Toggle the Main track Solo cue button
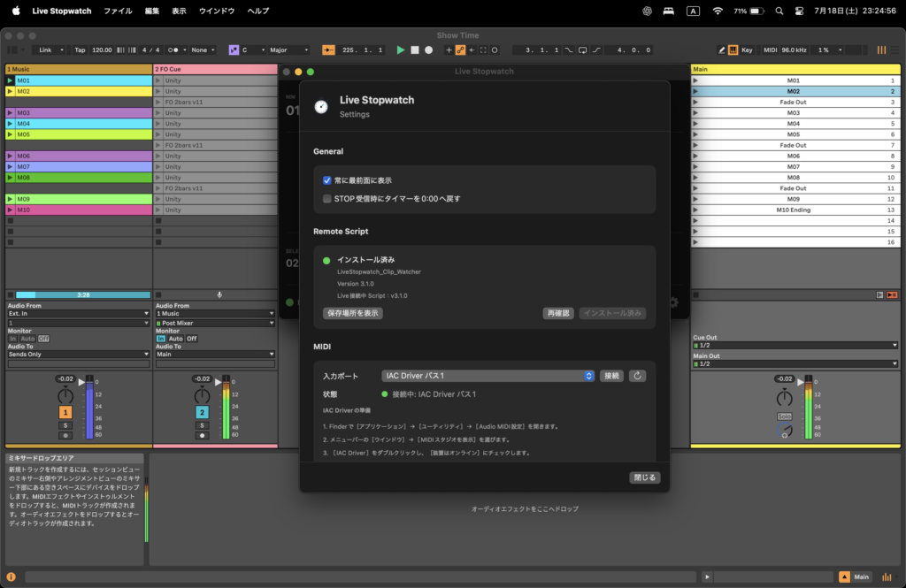 coord(784,416)
